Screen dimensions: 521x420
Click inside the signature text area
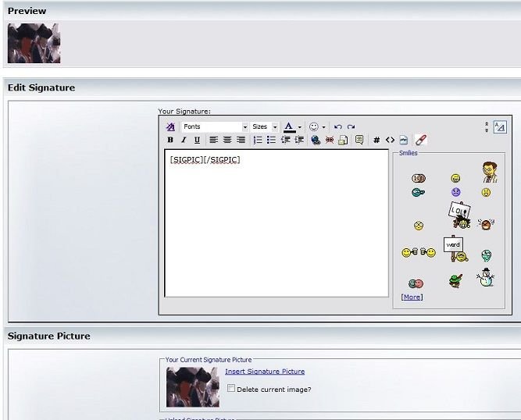click(x=277, y=226)
